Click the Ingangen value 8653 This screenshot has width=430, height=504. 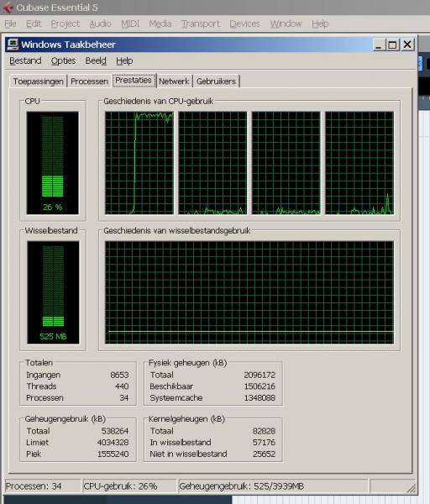coord(119,375)
